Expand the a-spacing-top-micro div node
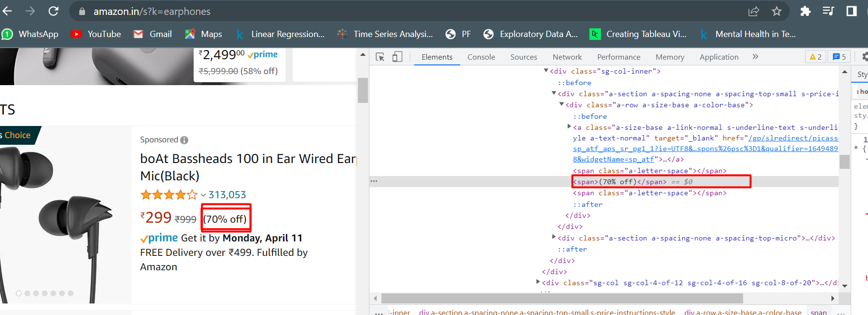The image size is (868, 315). (x=553, y=237)
